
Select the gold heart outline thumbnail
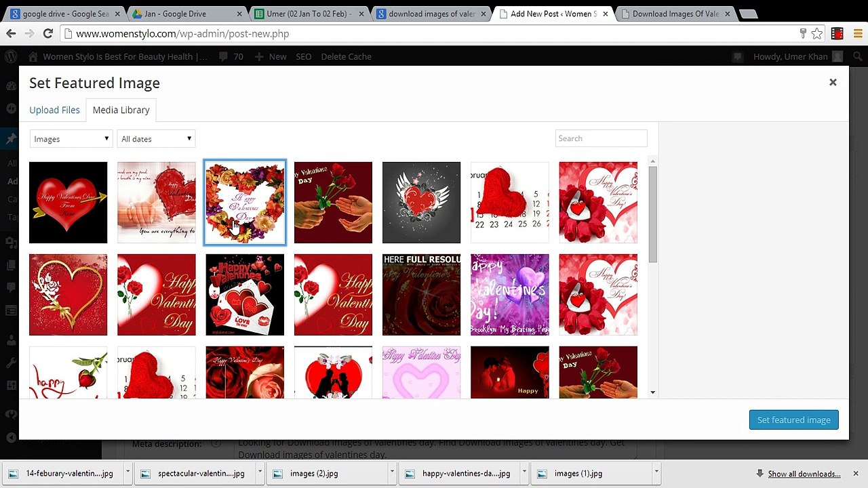68,295
